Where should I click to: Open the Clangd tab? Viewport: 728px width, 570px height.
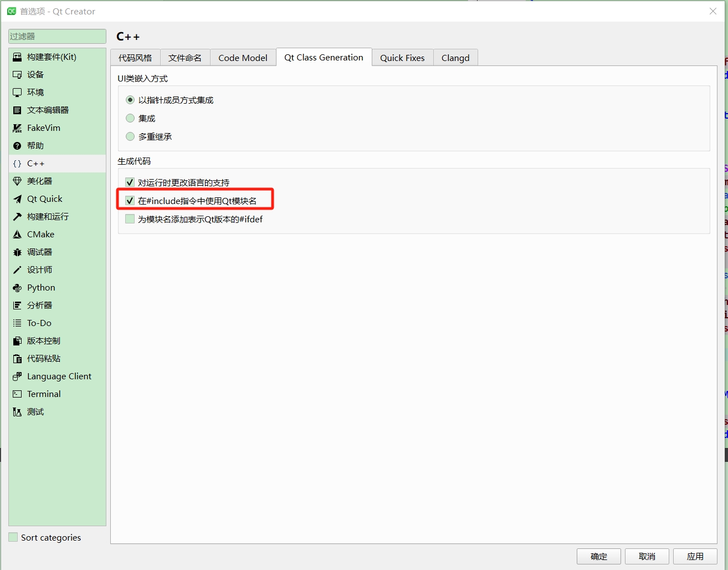click(455, 58)
